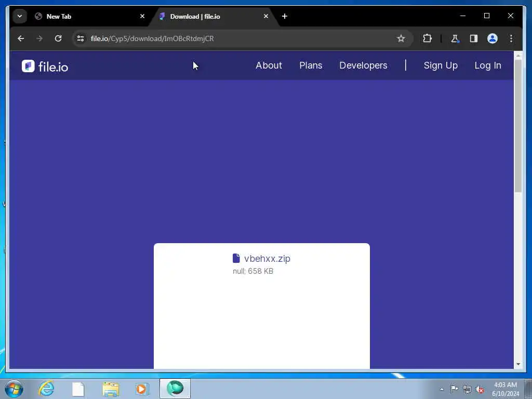
Task: Go back with the browser back arrow
Action: pyautogui.click(x=21, y=38)
